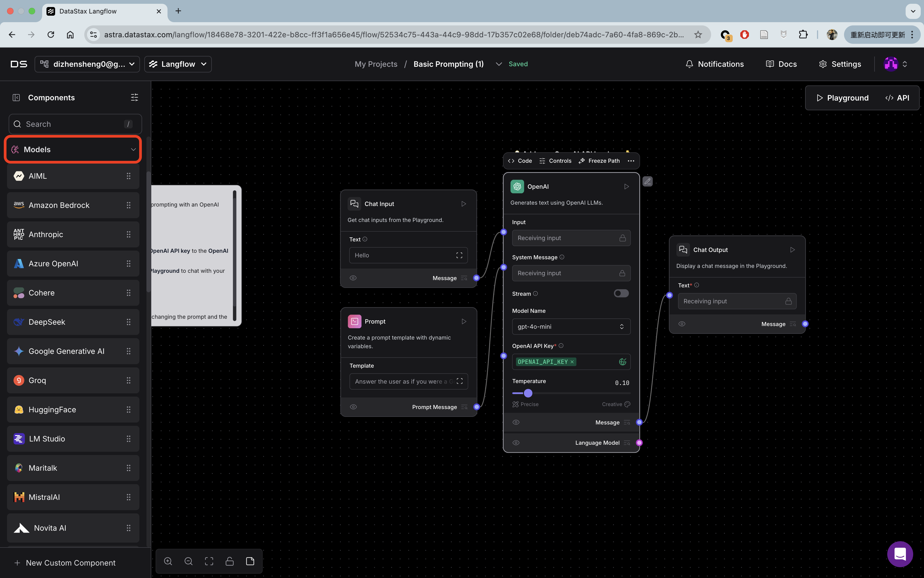Expand the Template field editor icon
The image size is (924, 578).
(x=460, y=381)
